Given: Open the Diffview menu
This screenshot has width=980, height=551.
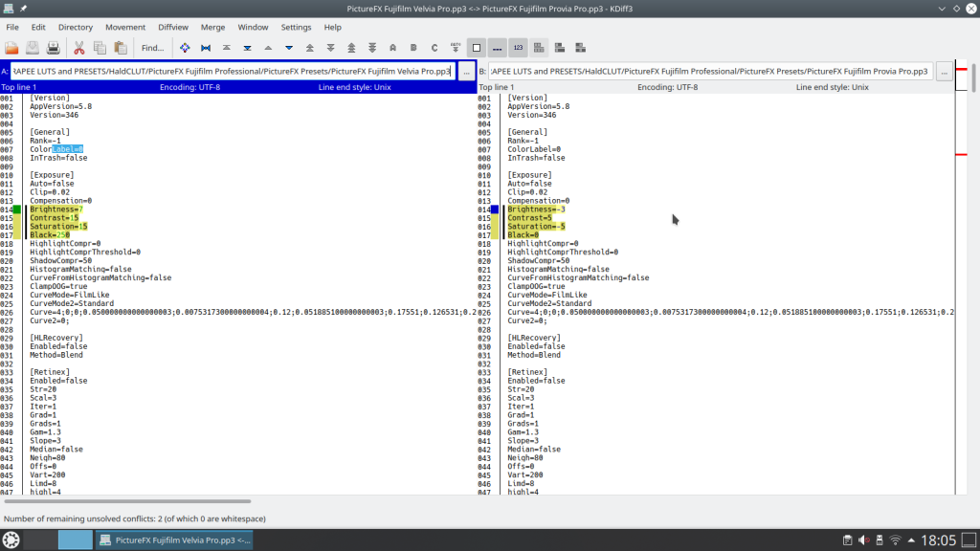Looking at the screenshot, I should coord(173,27).
